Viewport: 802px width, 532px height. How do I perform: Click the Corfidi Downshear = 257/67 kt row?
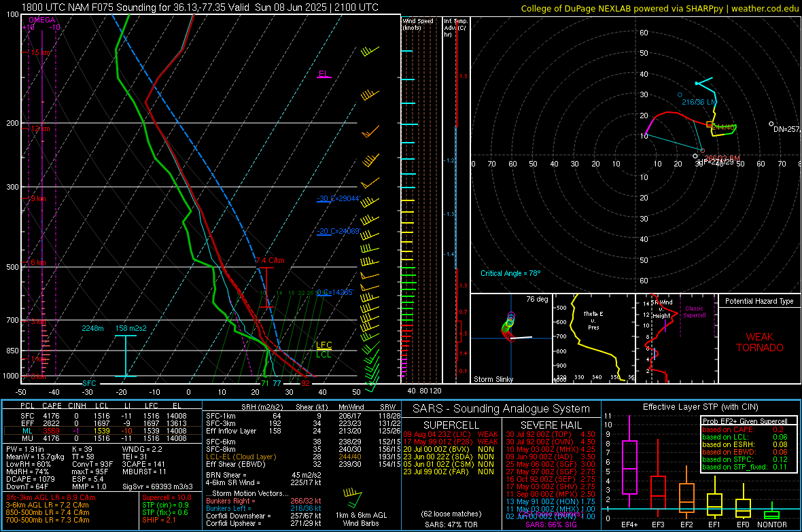tap(264, 516)
